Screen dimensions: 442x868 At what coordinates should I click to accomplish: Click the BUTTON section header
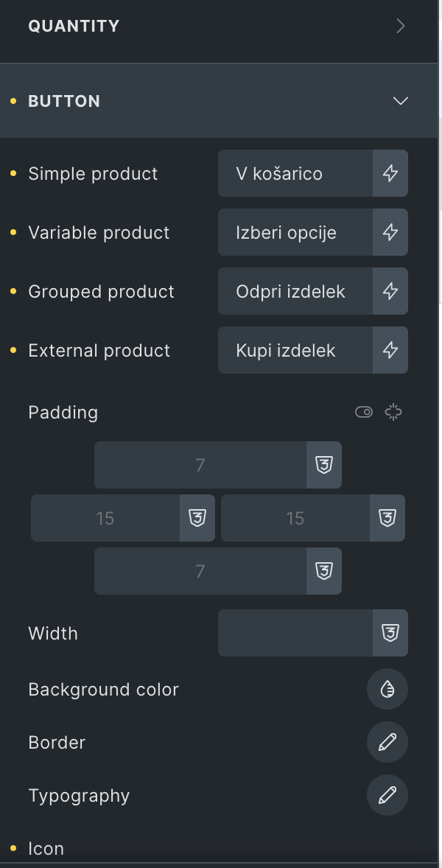click(65, 101)
